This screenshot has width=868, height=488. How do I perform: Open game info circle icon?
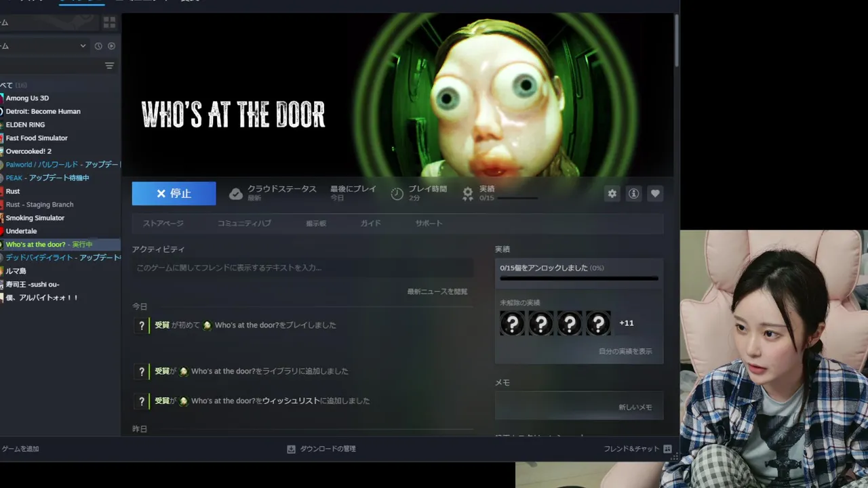tap(633, 194)
